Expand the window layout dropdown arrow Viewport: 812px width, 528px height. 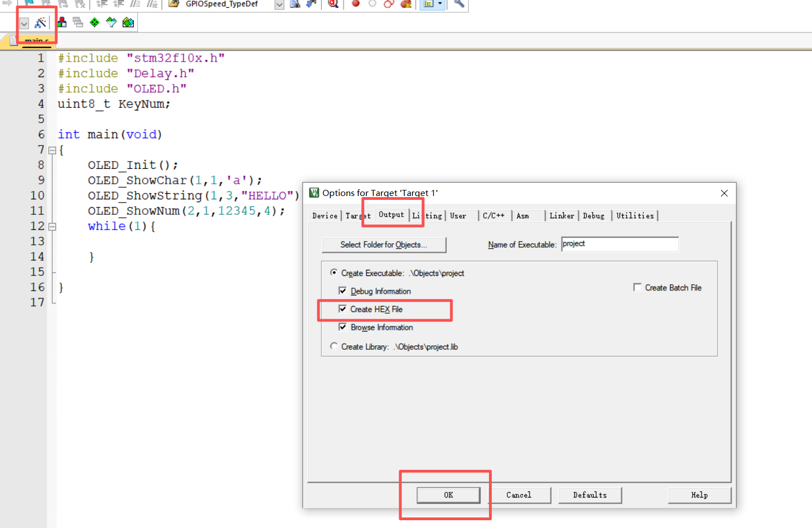(440, 4)
